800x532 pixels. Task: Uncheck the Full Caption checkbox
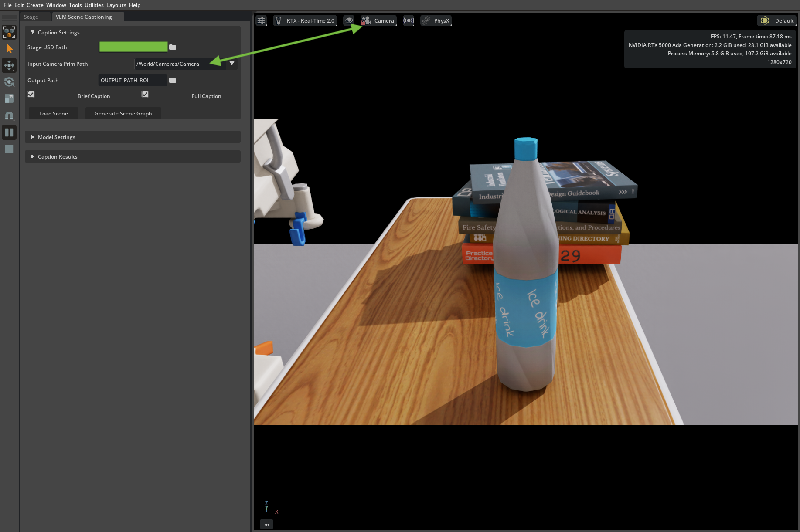pyautogui.click(x=145, y=94)
